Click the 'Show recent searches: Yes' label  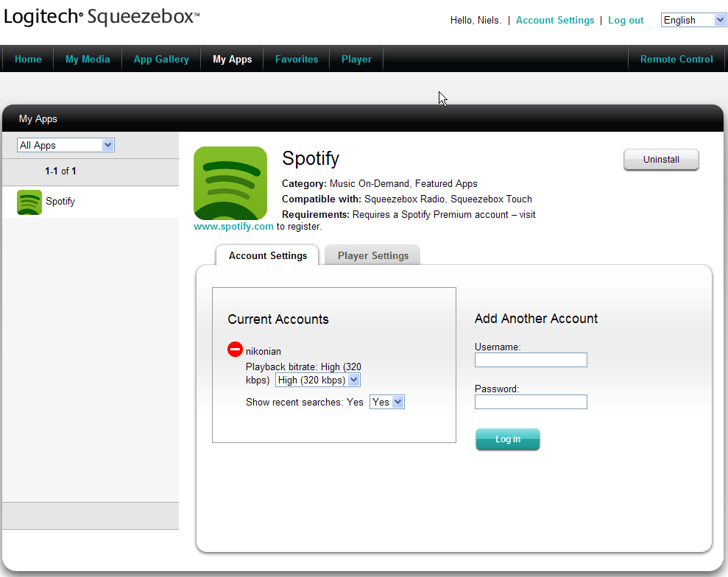tap(305, 402)
